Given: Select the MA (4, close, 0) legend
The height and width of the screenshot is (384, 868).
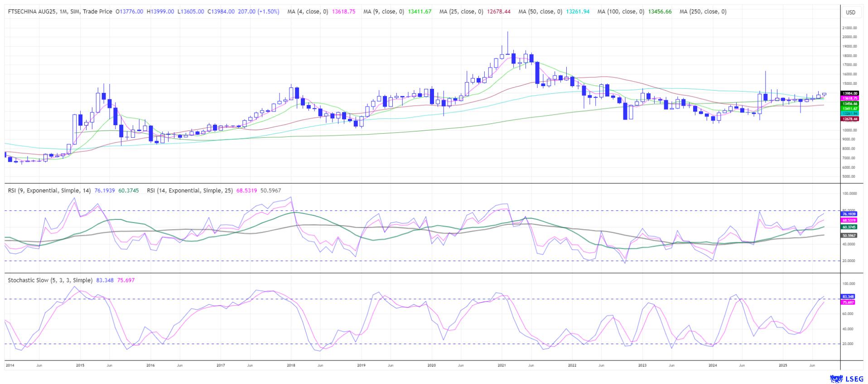Looking at the screenshot, I should click(308, 12).
